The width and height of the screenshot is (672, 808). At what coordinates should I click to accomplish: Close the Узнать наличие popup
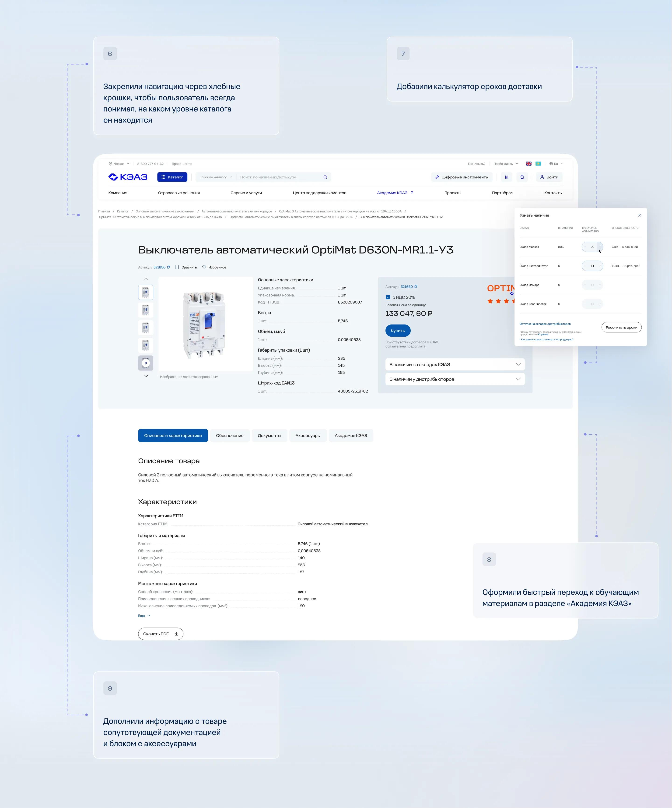[x=639, y=215]
